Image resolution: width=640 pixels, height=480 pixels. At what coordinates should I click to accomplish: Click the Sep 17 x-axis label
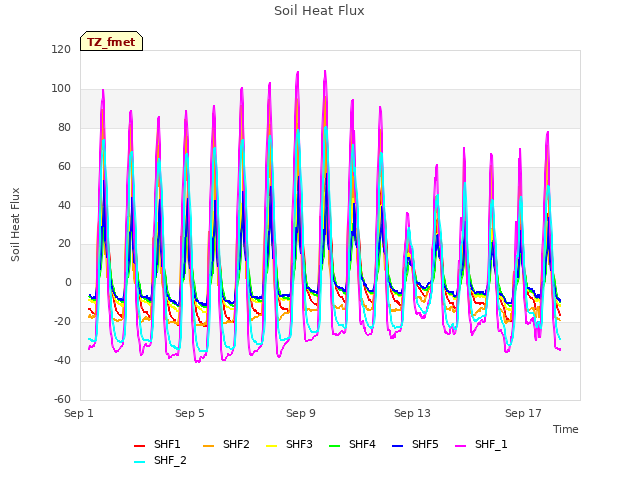tap(523, 413)
